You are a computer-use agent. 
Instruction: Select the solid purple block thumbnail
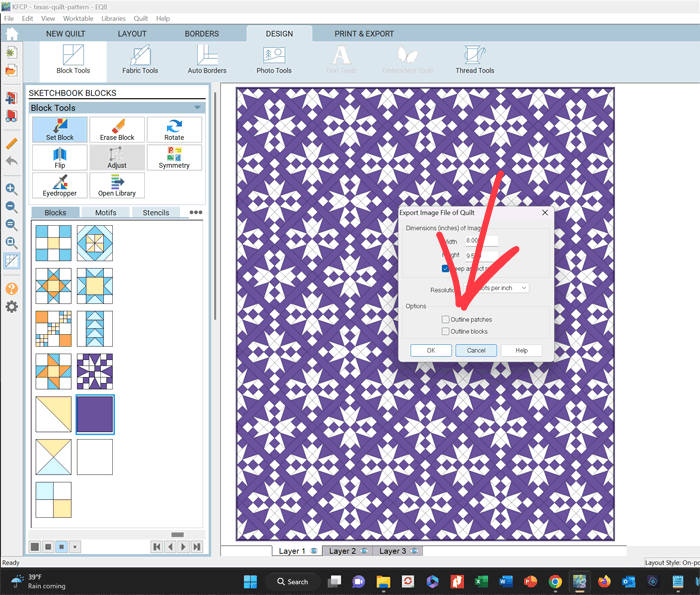click(95, 414)
